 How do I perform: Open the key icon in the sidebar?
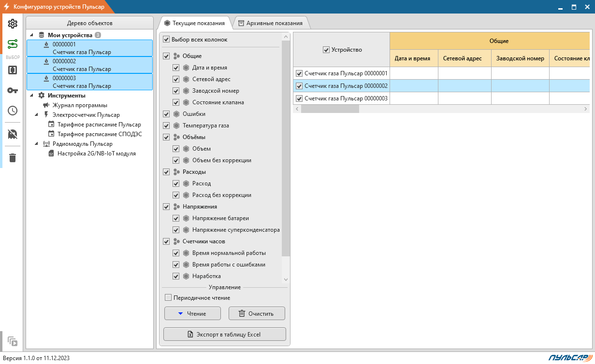pos(13,90)
